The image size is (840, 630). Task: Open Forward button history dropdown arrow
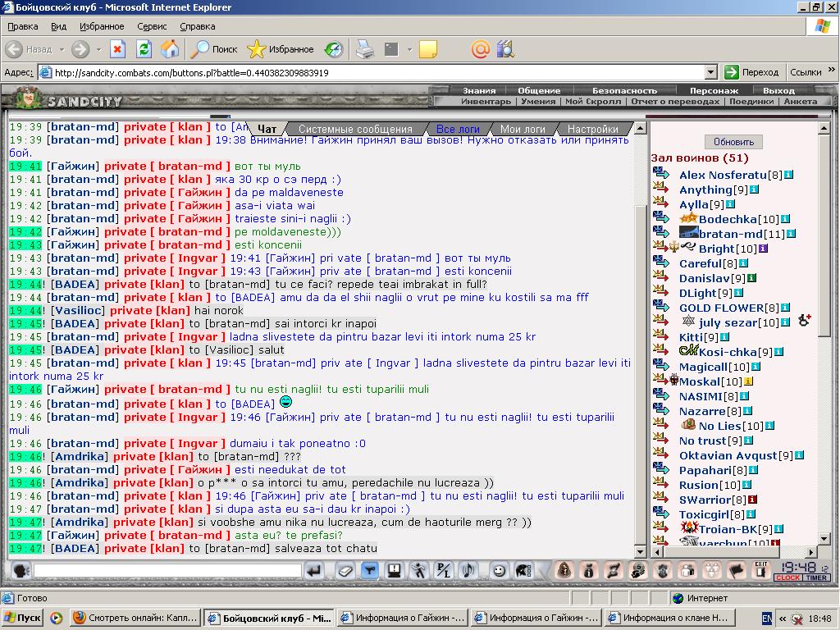point(98,49)
